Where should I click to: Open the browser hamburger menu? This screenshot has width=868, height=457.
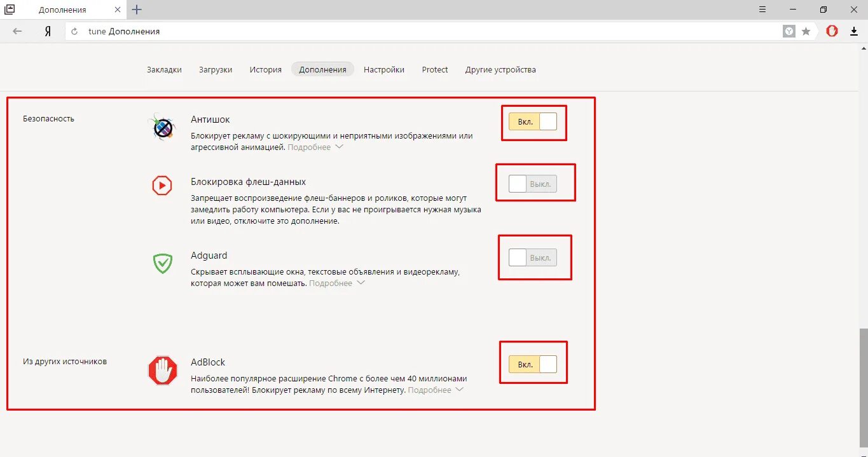coord(762,10)
